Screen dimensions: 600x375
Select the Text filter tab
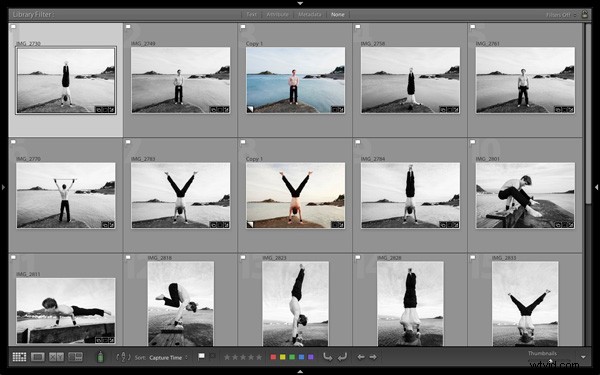pos(251,14)
